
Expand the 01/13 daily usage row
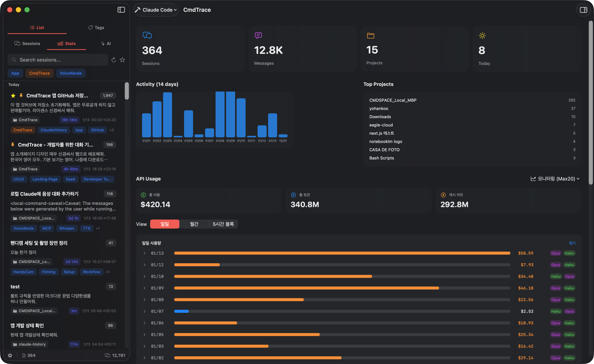point(145,253)
